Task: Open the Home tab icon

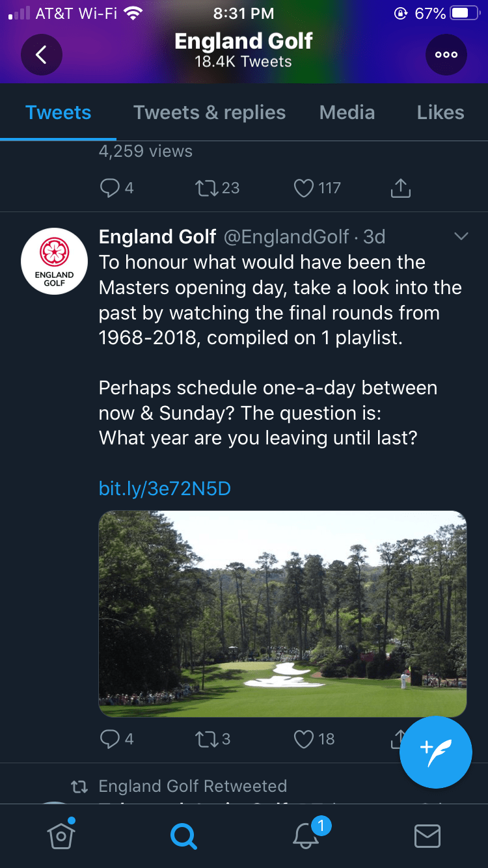Action: point(60,835)
